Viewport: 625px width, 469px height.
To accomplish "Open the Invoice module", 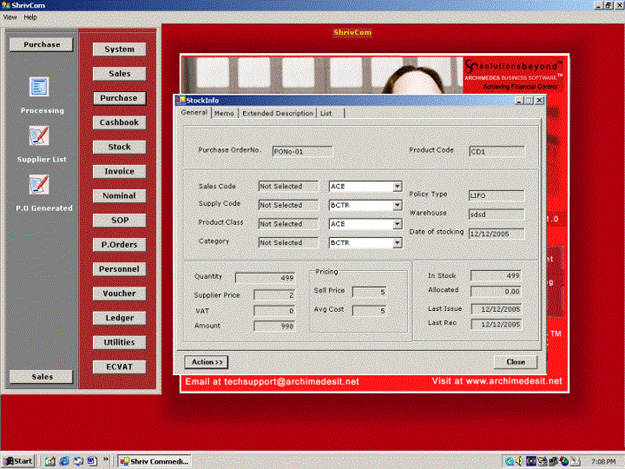I will click(x=119, y=171).
